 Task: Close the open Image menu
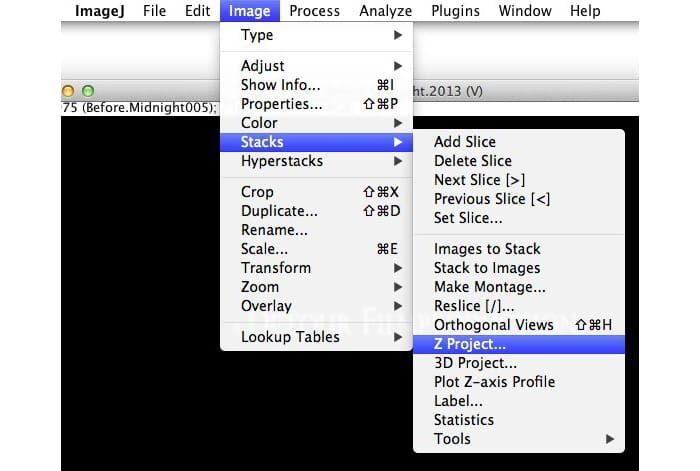click(x=250, y=11)
